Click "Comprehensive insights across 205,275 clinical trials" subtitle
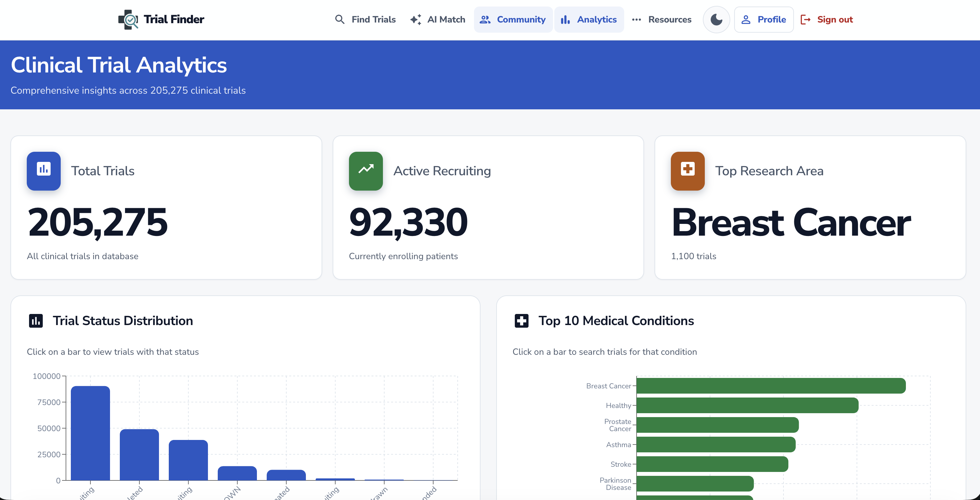The width and height of the screenshot is (980, 500). (x=128, y=90)
